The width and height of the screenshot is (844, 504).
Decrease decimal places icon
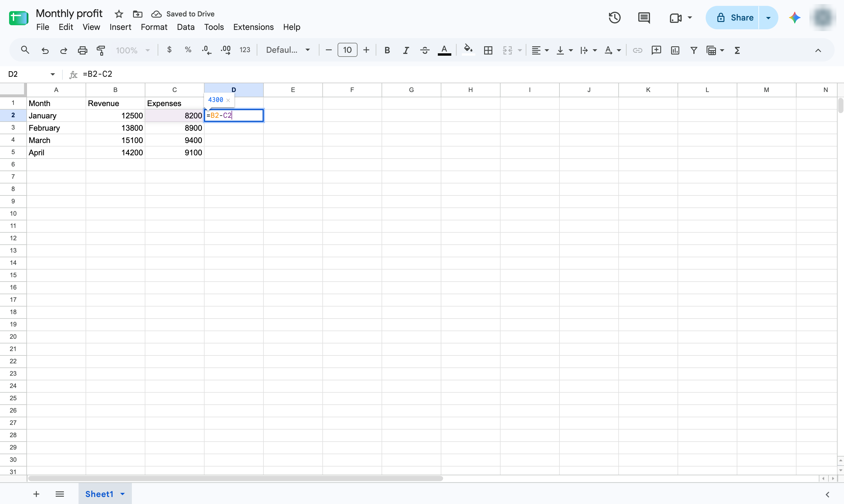tap(206, 50)
